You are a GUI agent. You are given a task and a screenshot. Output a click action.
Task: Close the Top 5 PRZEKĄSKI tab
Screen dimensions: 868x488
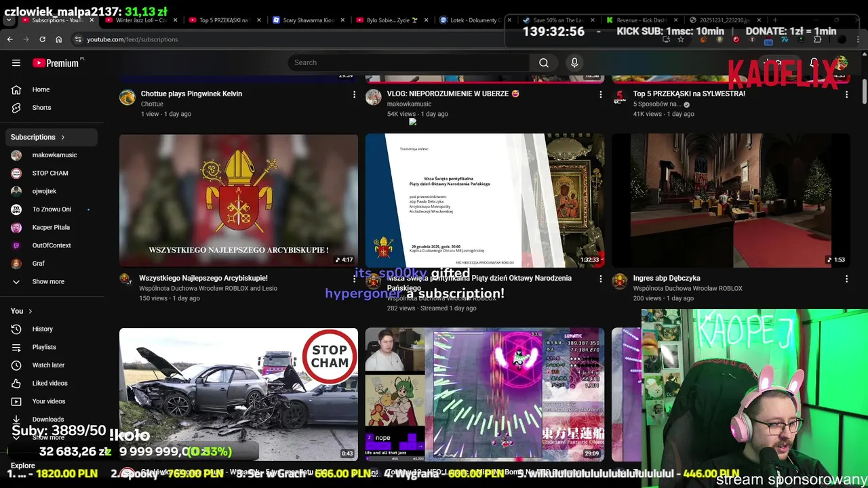[259, 20]
